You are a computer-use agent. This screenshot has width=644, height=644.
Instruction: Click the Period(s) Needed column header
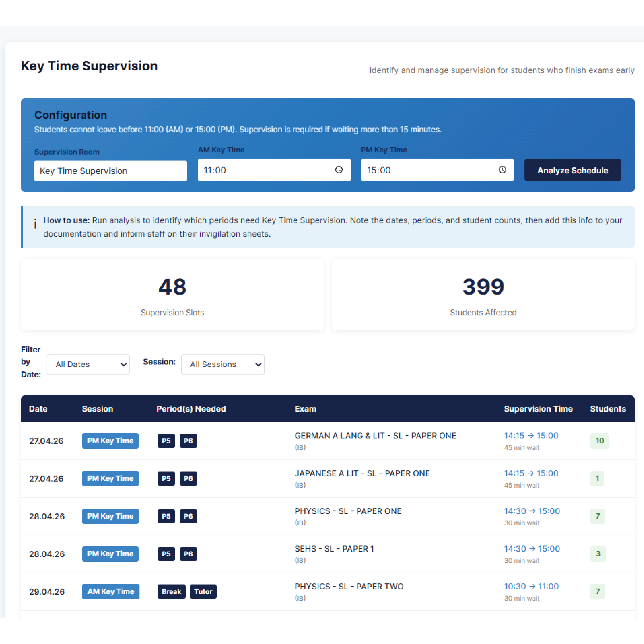pyautogui.click(x=191, y=409)
